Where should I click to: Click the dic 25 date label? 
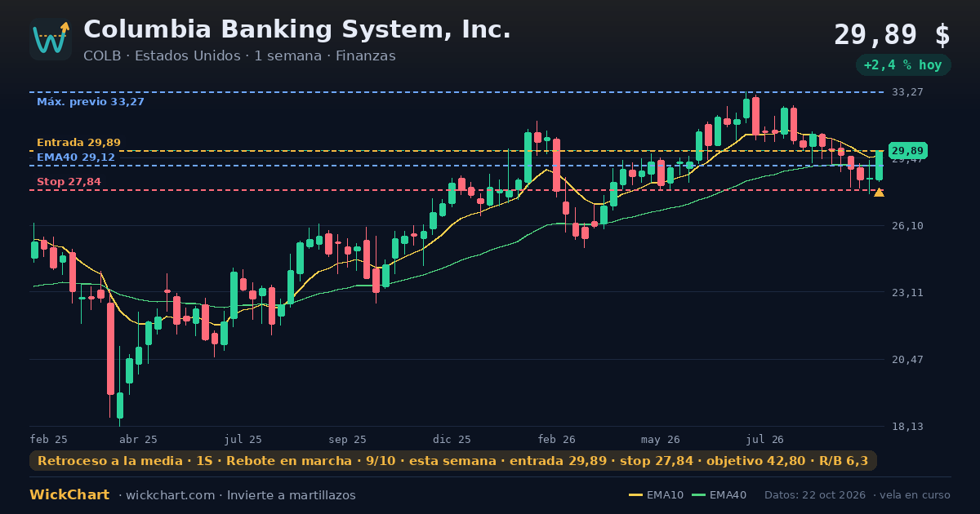[x=452, y=439]
